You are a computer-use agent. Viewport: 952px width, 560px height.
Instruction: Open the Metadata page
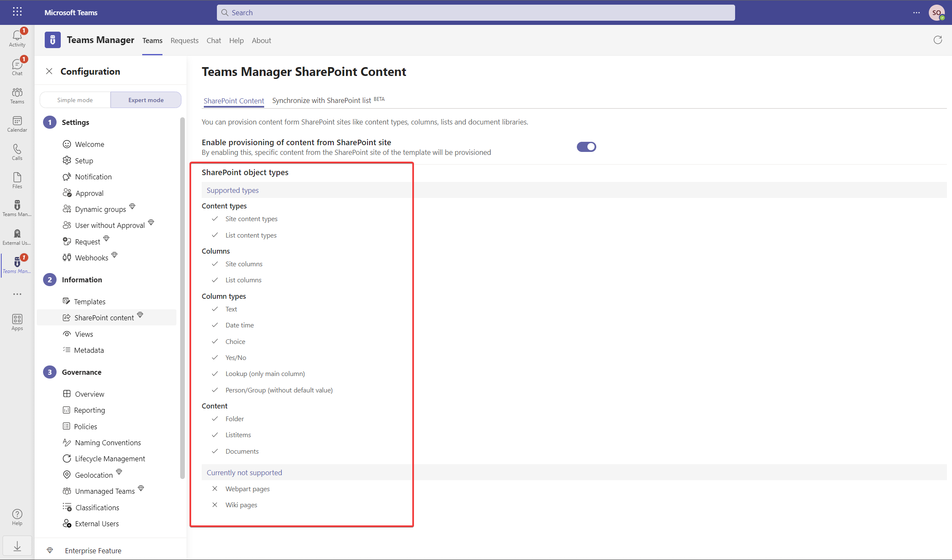point(83,350)
